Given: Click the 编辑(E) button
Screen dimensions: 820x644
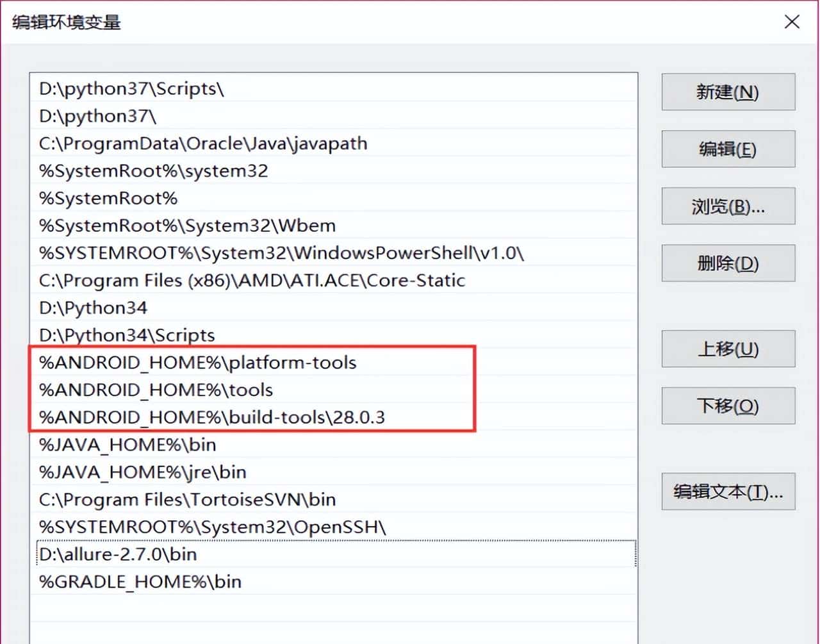Looking at the screenshot, I should [x=728, y=149].
